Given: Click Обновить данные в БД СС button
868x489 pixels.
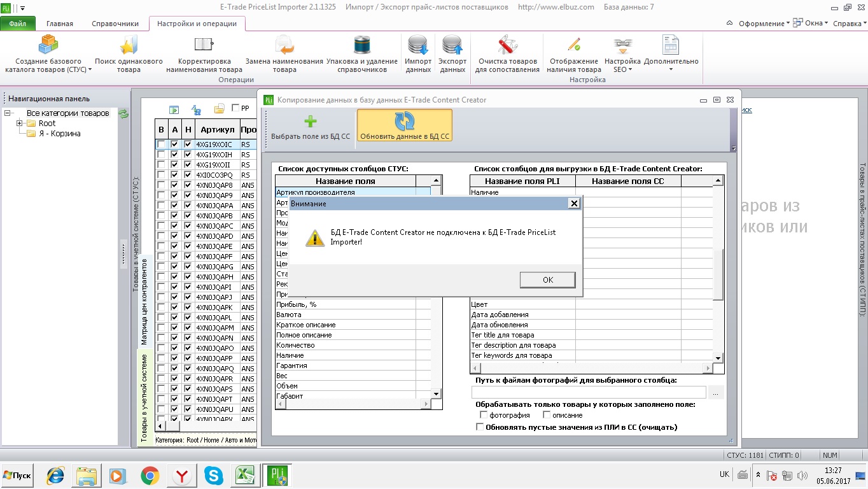Looking at the screenshot, I should 405,125.
